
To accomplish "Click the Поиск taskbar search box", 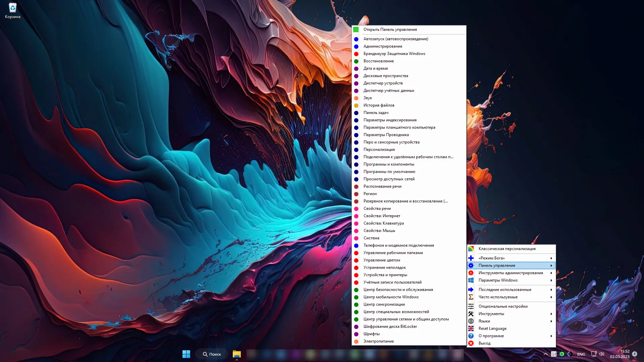I will pos(212,354).
